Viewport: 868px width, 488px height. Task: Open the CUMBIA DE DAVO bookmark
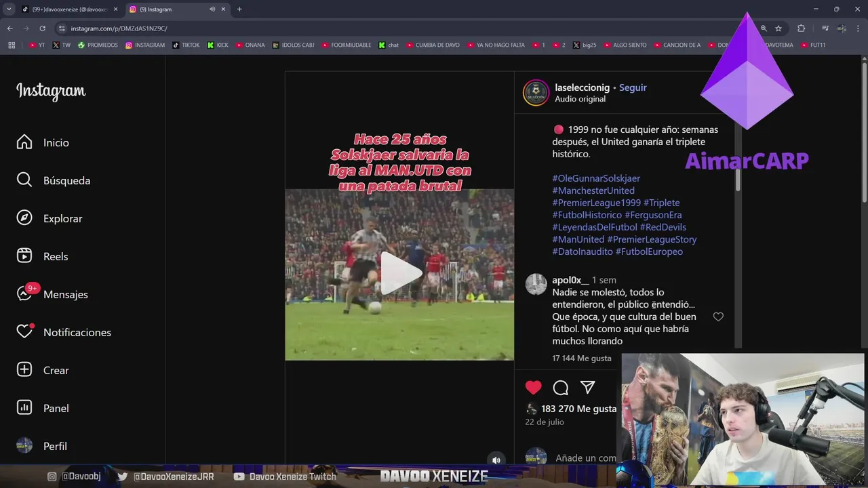coord(433,45)
